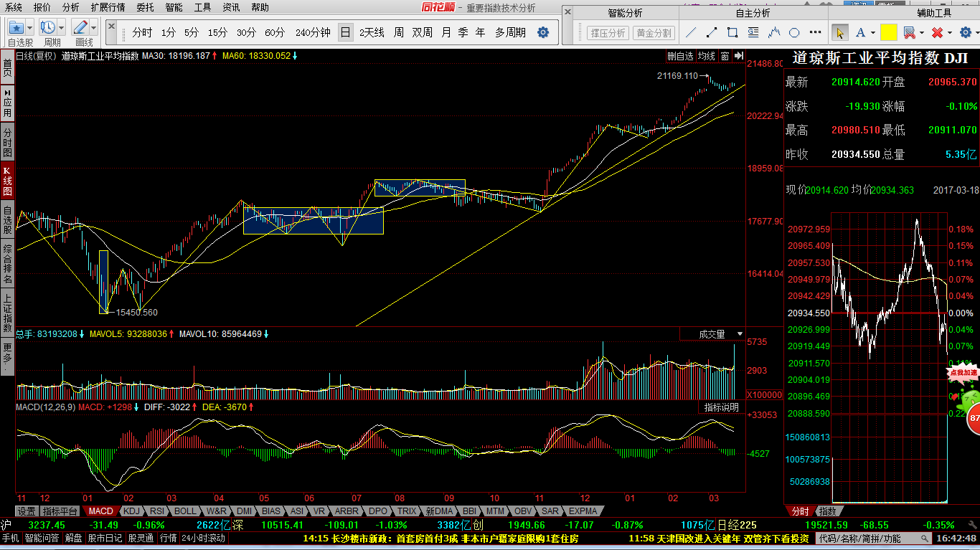
Task: Switch chart period to 分时
Action: (x=143, y=32)
